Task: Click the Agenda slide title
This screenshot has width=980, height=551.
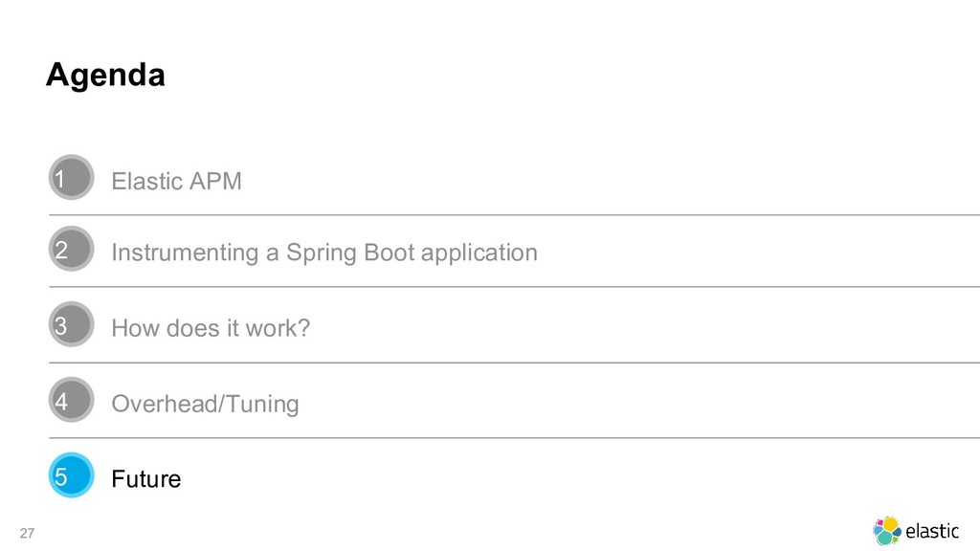Action: click(105, 75)
